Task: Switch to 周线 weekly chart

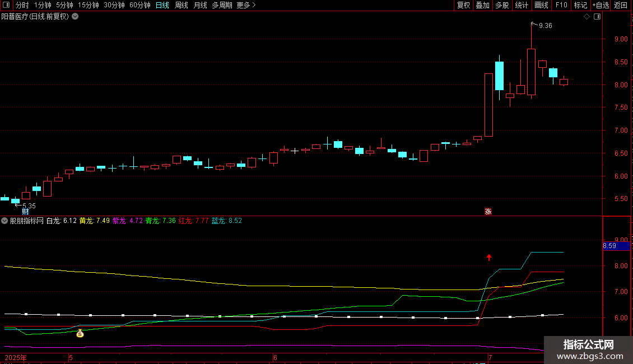Action: [x=181, y=5]
